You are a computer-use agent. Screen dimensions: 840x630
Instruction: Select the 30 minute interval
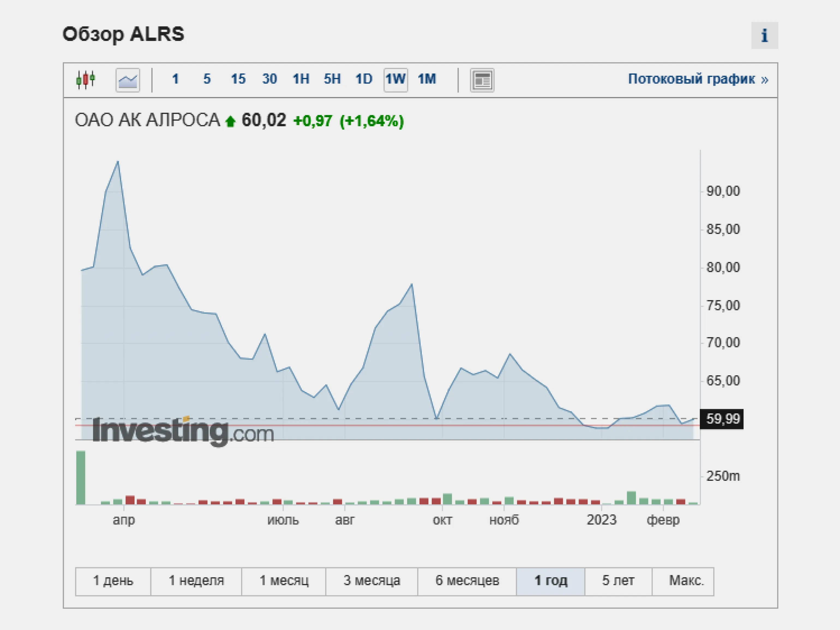pyautogui.click(x=270, y=79)
